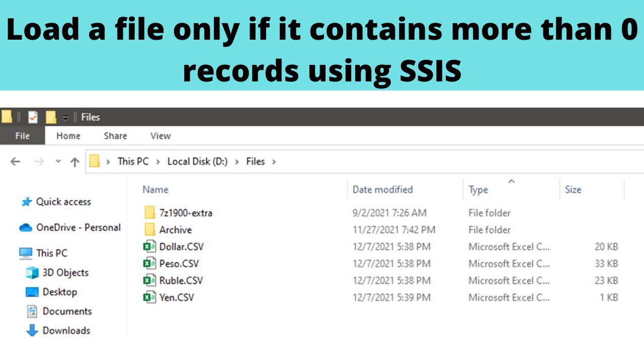Screen dimensions: 644x362
Task: Click the Downloads arrow icon
Action: pyautogui.click(x=32, y=330)
